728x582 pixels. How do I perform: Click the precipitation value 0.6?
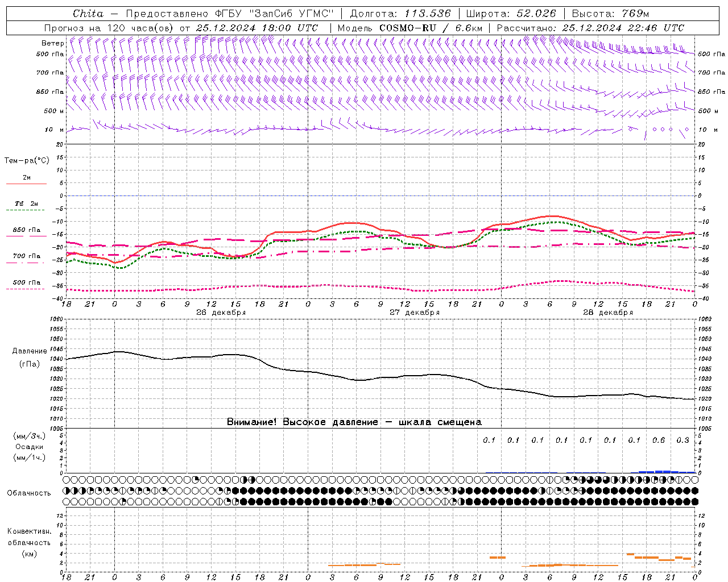tap(659, 440)
